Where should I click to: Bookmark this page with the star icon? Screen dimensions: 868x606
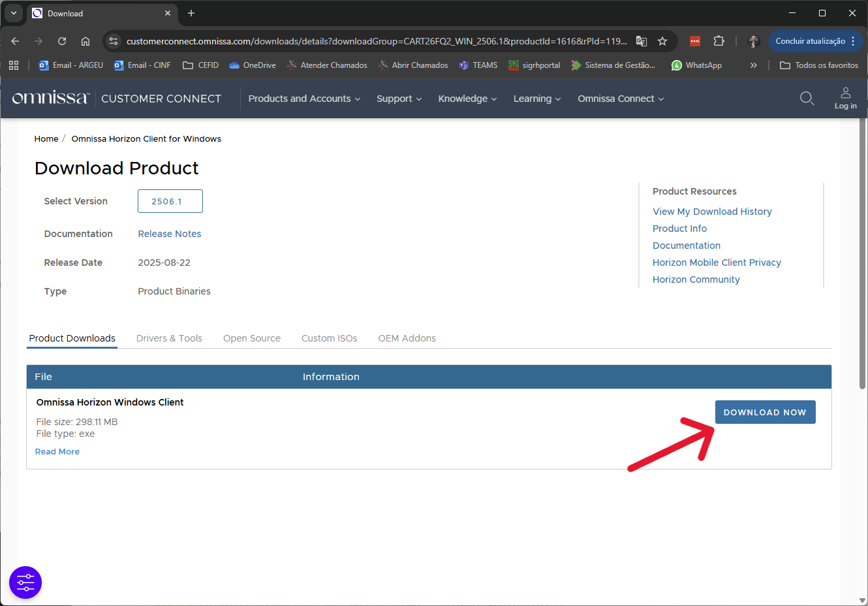pyautogui.click(x=662, y=41)
